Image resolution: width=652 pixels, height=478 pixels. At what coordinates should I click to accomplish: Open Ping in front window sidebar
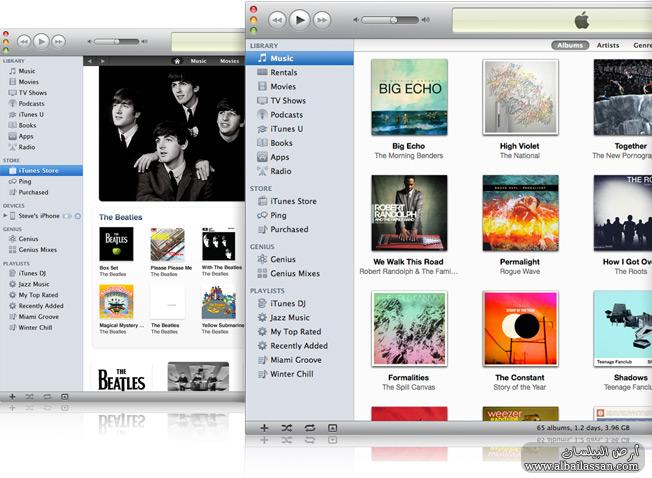[299, 215]
